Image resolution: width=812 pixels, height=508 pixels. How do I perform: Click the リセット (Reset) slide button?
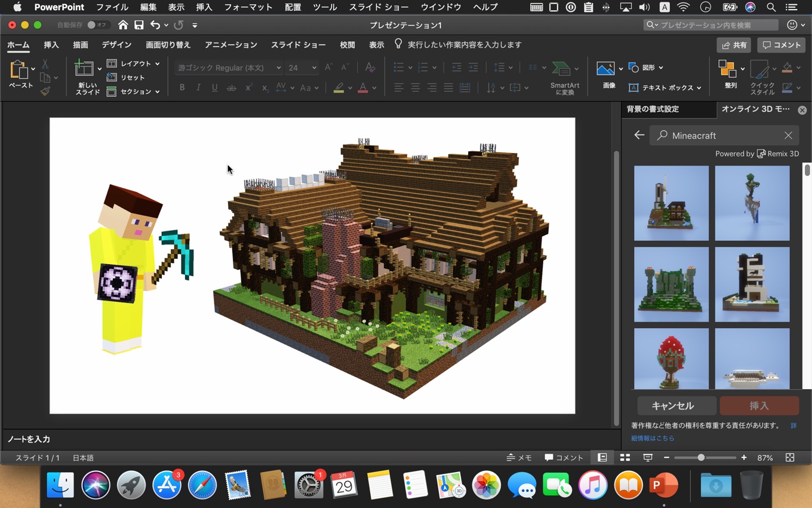pyautogui.click(x=125, y=77)
